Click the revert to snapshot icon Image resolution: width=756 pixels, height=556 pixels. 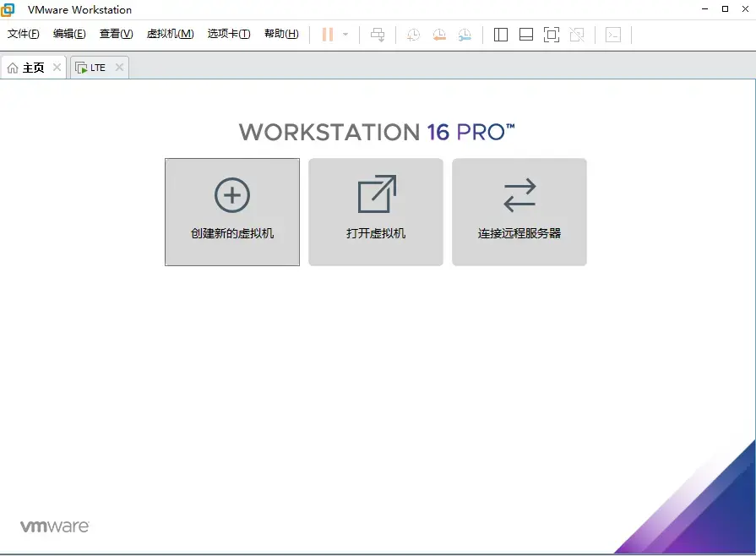pyautogui.click(x=439, y=35)
